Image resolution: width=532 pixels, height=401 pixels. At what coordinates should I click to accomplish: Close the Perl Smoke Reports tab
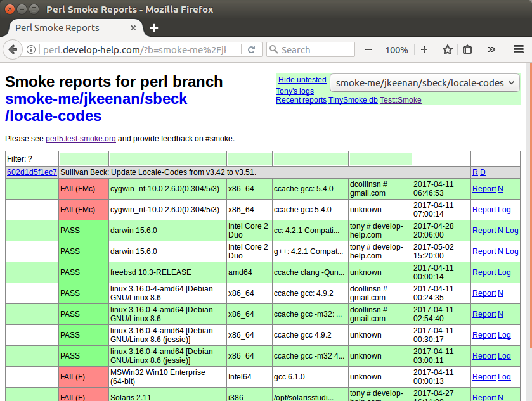[x=133, y=28]
